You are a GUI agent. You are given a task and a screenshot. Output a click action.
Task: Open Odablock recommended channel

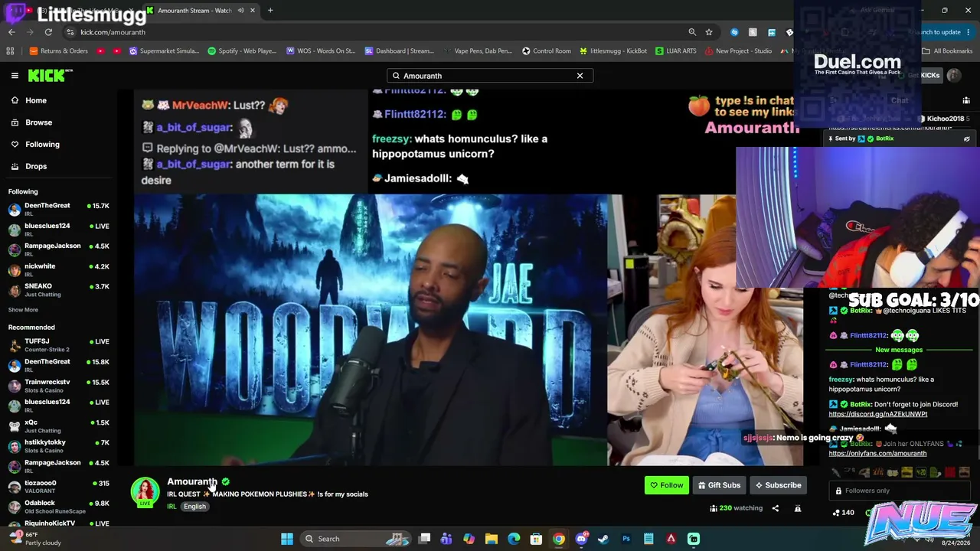pos(59,507)
